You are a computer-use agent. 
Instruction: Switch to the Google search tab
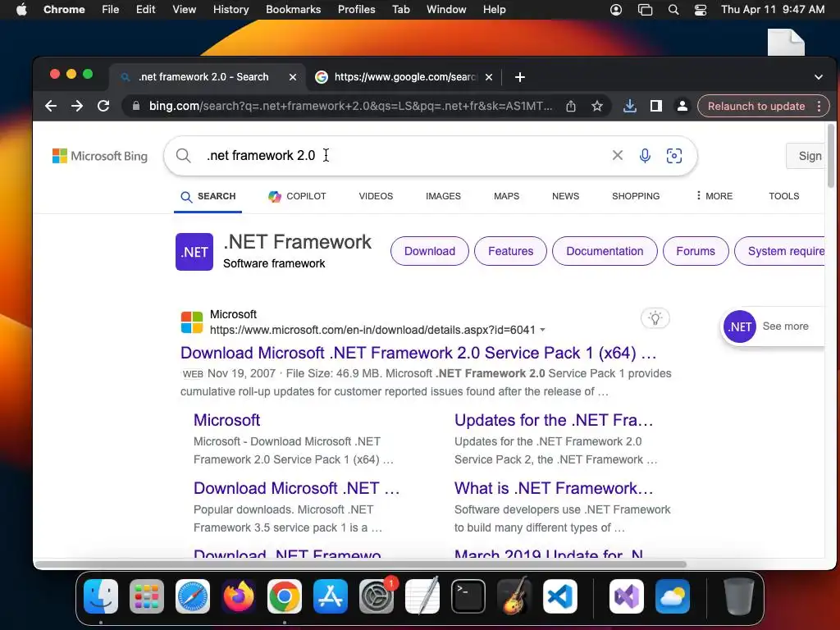404,77
